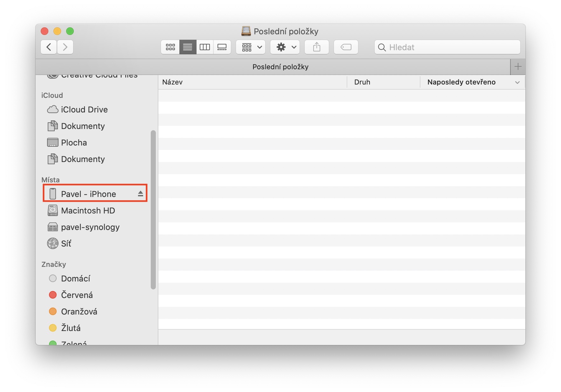561x392 pixels.
Task: Click the search magnifier icon
Action: (x=382, y=47)
